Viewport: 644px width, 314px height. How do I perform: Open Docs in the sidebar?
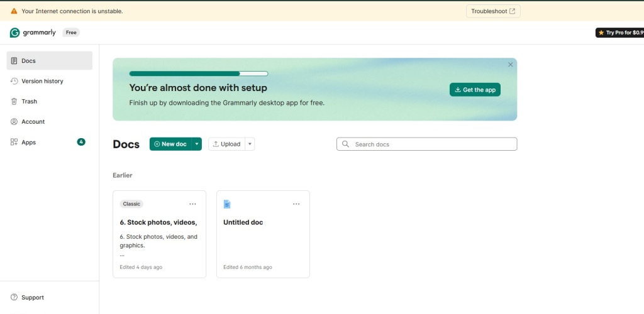(49, 61)
